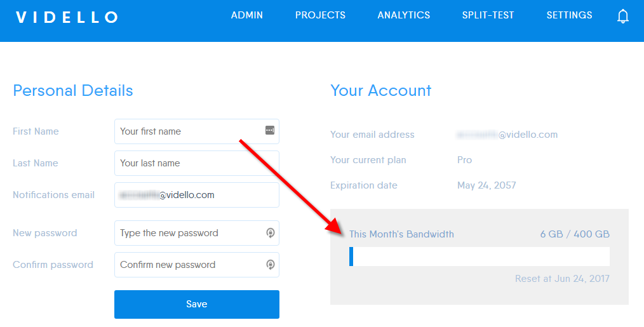Click the Confirm password input
Viewport: 644px width, 327px height.
[197, 265]
